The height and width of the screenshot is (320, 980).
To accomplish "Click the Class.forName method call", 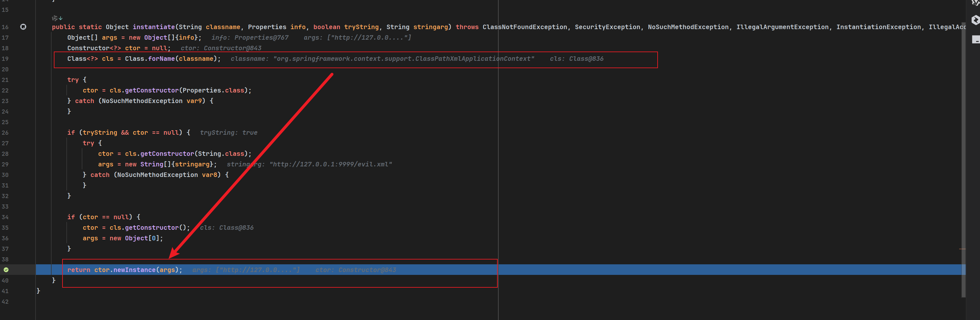I will tap(161, 59).
